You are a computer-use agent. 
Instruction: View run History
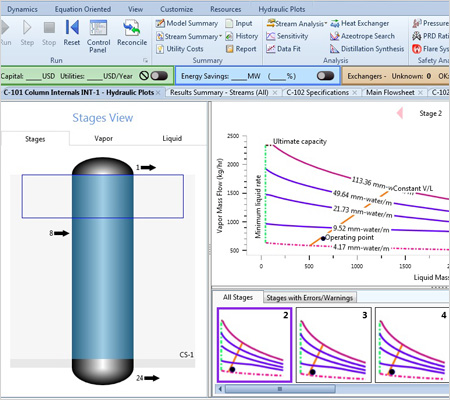coord(242,36)
